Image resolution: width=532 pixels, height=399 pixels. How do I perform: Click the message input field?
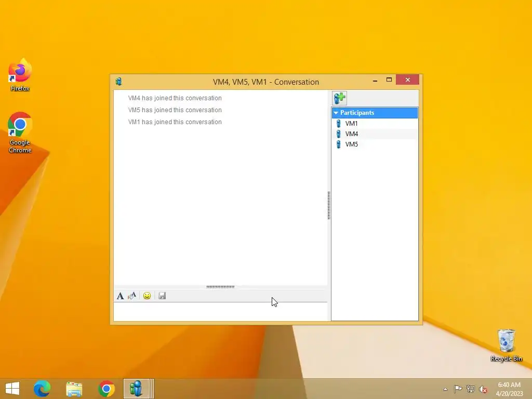click(x=220, y=311)
